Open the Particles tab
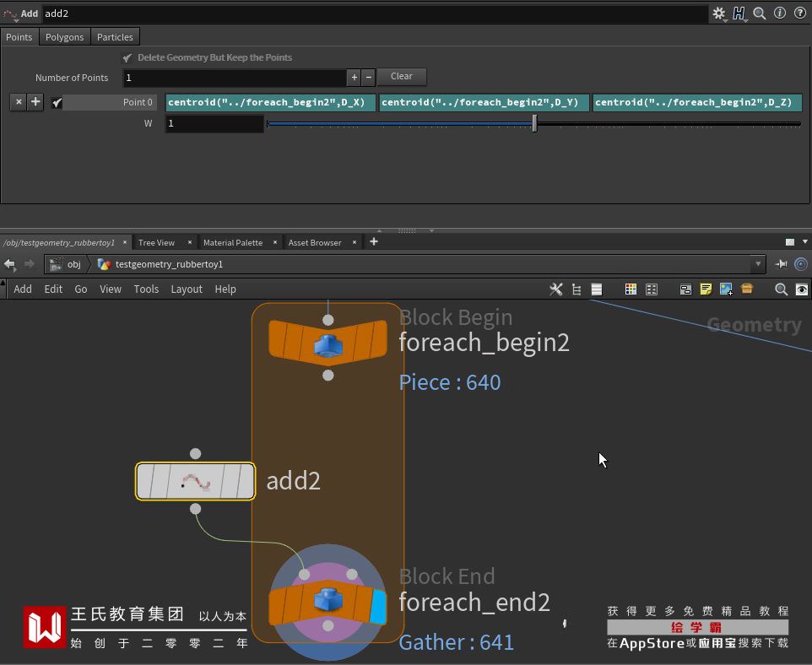 [x=115, y=37]
